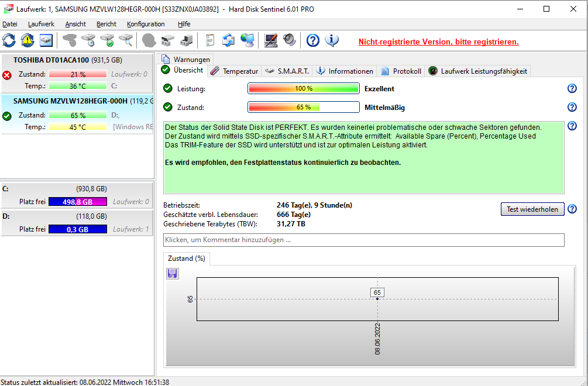Switch to the Temperatur tab

235,71
